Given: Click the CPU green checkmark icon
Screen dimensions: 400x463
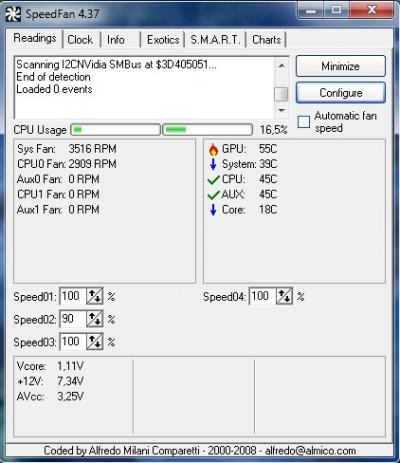Looking at the screenshot, I should click(213, 180).
